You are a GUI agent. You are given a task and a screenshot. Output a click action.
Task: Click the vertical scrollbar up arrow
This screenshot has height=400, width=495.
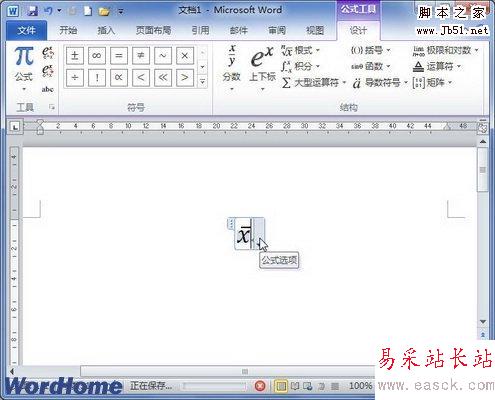click(483, 142)
